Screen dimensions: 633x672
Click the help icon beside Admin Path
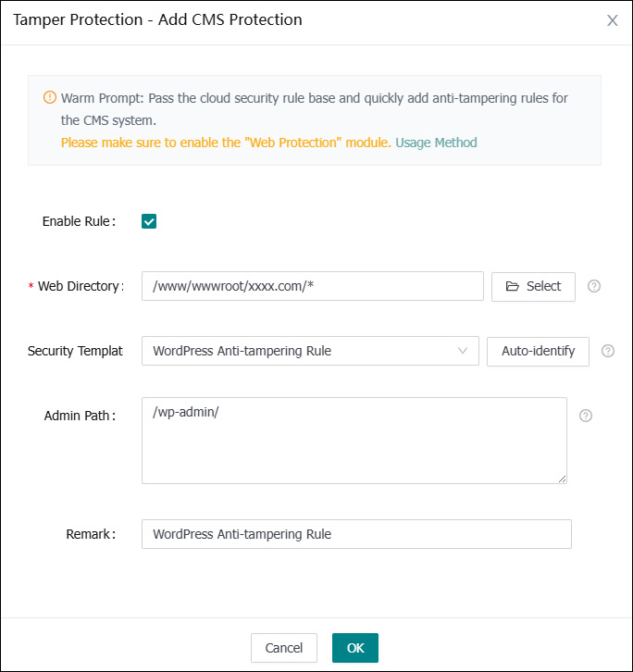point(585,416)
